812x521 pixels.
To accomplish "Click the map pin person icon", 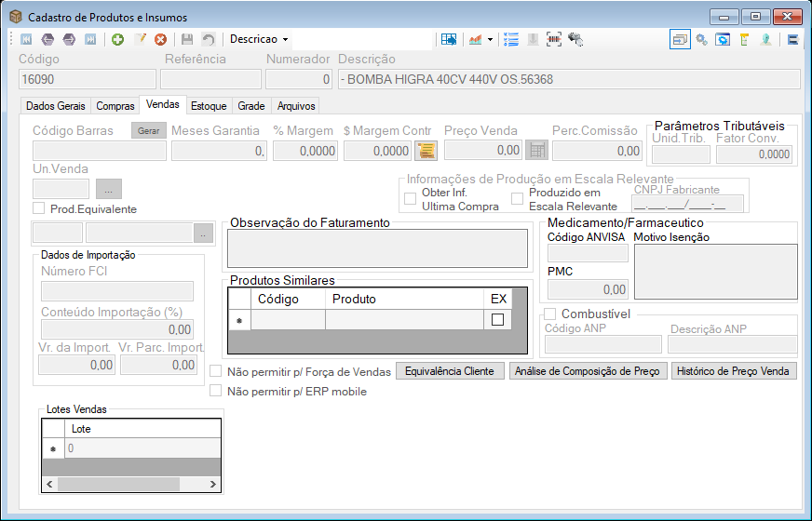I will pyautogui.click(x=766, y=39).
